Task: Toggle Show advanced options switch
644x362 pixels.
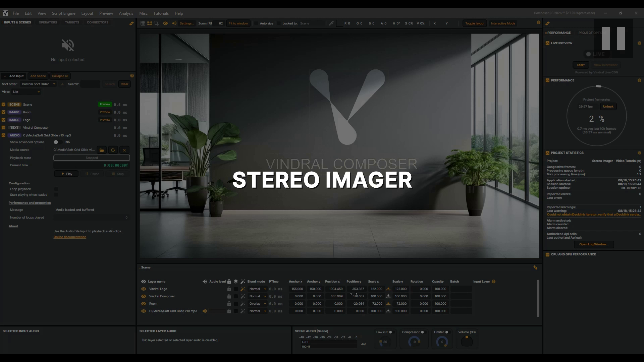Action: click(x=57, y=142)
